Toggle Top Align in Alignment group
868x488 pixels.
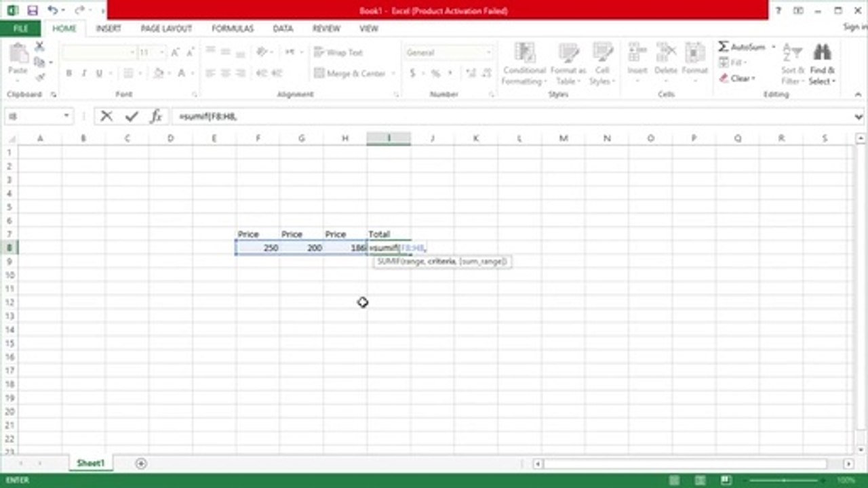(210, 52)
